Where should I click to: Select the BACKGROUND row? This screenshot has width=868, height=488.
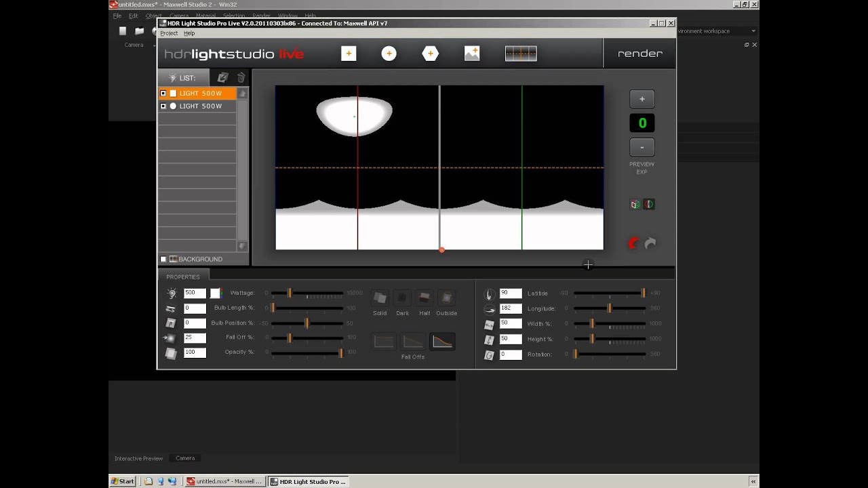(203, 259)
